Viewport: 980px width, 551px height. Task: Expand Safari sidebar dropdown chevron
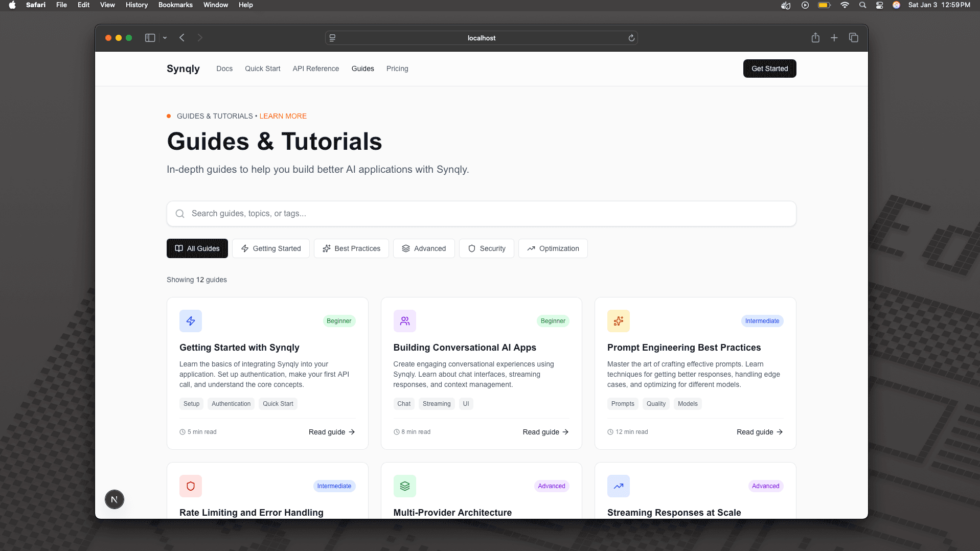tap(165, 38)
